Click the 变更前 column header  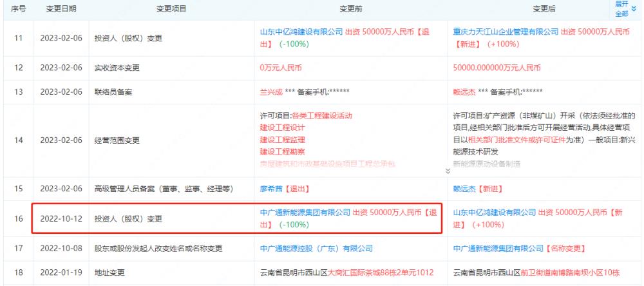pyautogui.click(x=351, y=8)
